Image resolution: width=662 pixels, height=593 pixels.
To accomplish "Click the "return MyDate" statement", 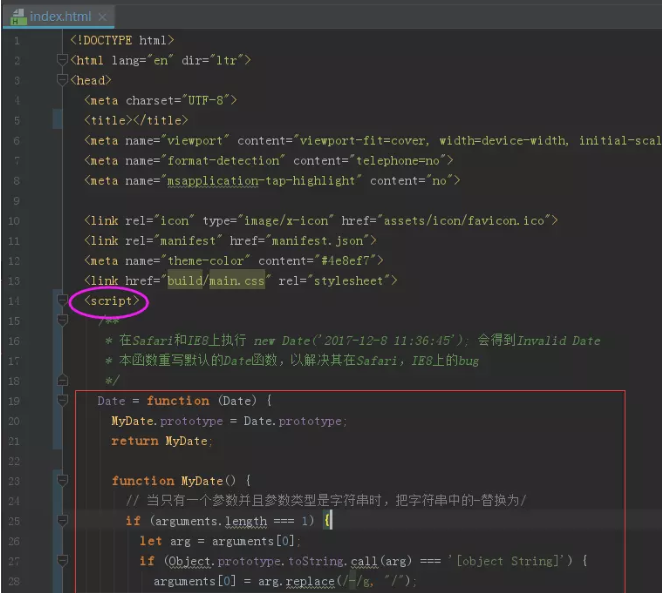I will [x=162, y=441].
